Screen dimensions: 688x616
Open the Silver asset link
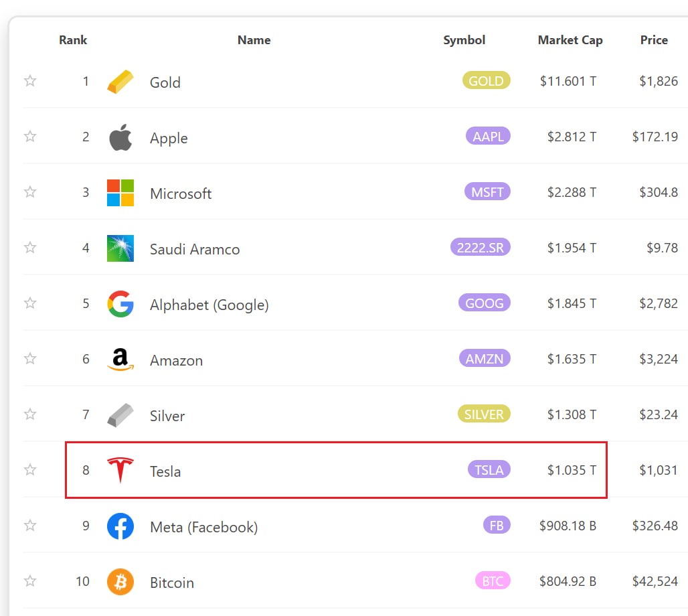pos(167,416)
